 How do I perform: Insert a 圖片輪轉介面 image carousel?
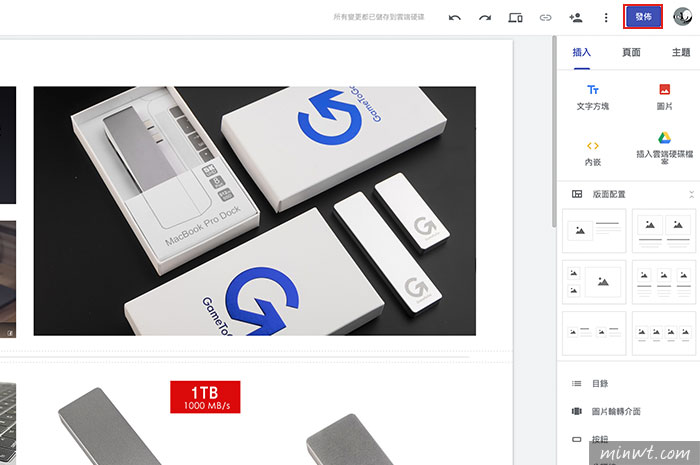pyautogui.click(x=606, y=411)
